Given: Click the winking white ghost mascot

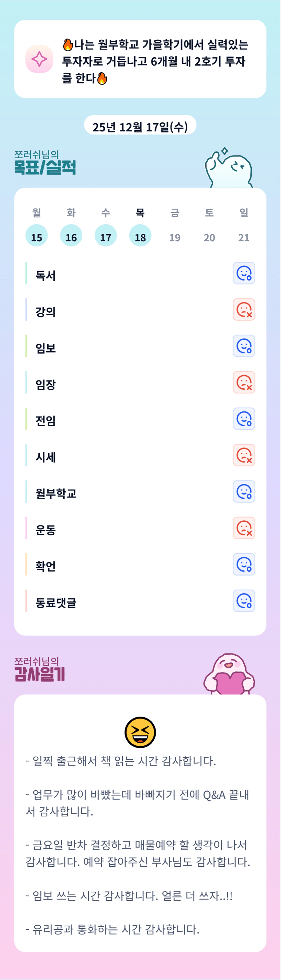Looking at the screenshot, I should 229,168.
